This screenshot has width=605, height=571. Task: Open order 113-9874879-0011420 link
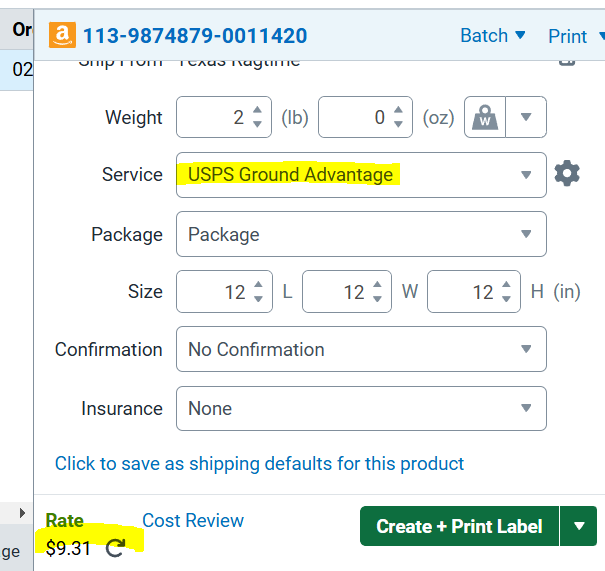195,36
